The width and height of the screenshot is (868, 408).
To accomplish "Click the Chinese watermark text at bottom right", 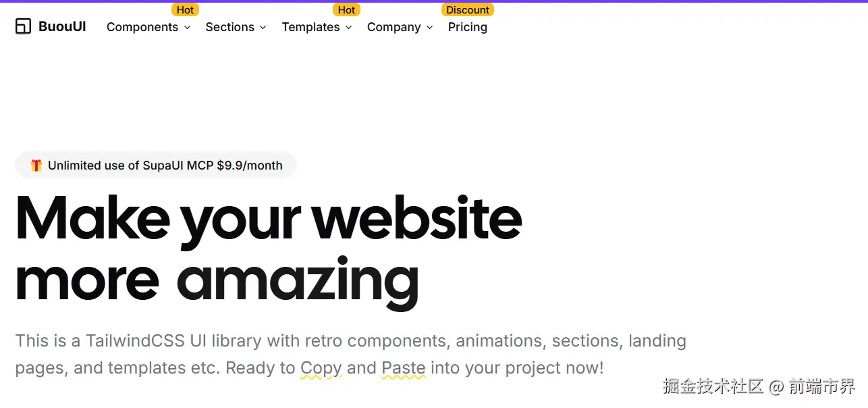I will tap(759, 386).
